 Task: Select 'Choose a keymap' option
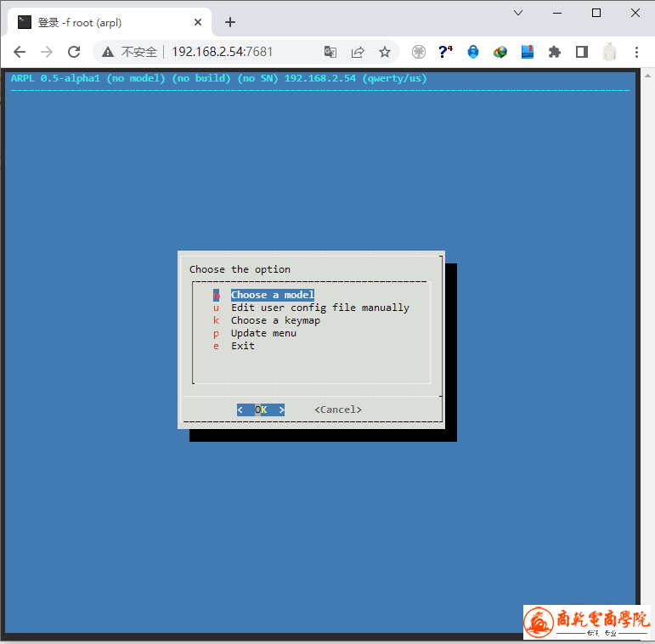[275, 320]
